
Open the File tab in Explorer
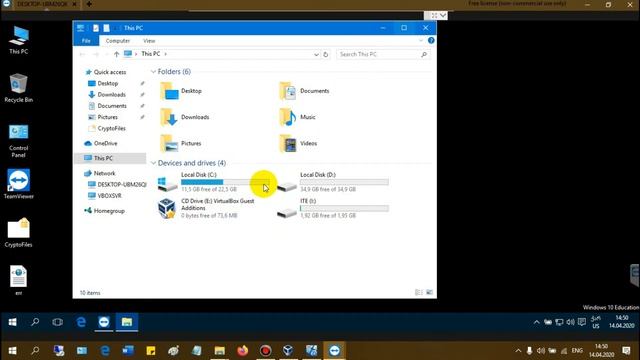coord(86,41)
